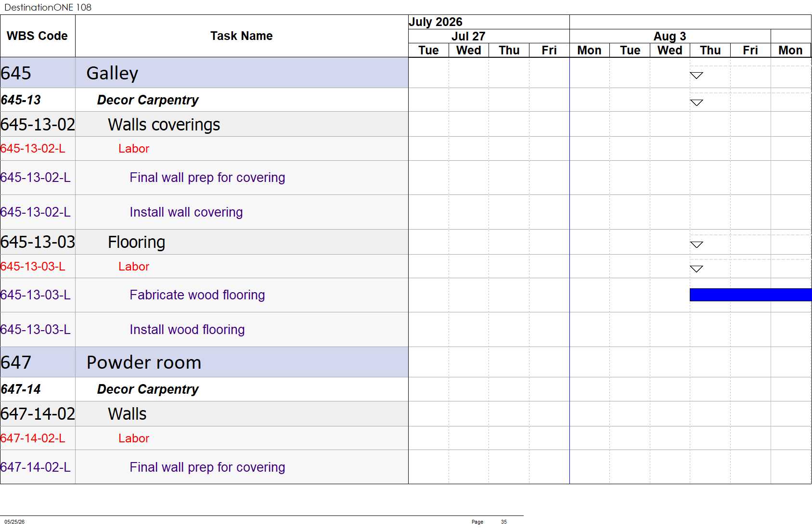Click the Wed header under Aug 3
The width and height of the screenshot is (812, 528).
670,51
